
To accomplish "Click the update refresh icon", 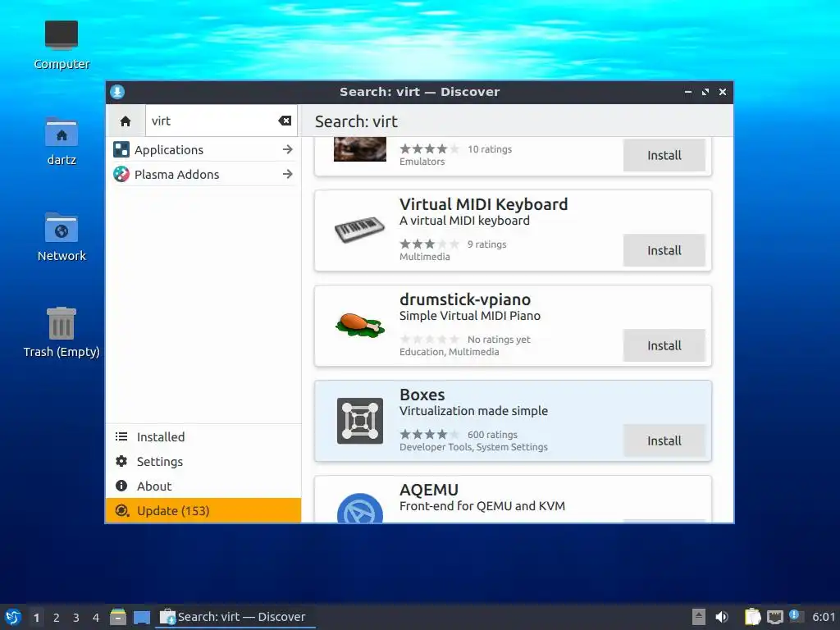I will [122, 510].
